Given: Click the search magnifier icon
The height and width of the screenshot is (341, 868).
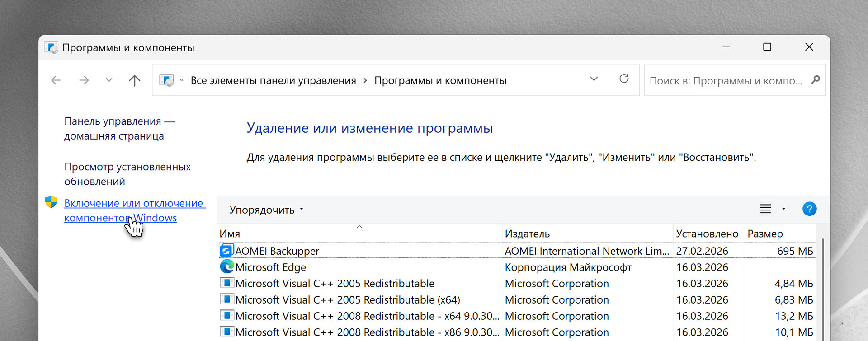Looking at the screenshot, I should pos(815,80).
